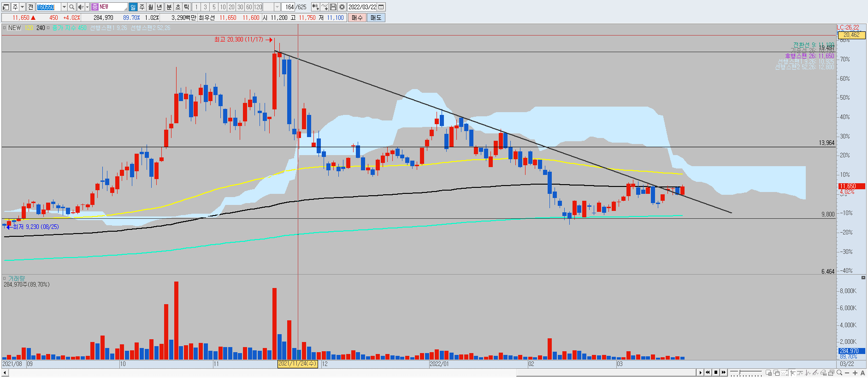Screen dimensions: 868x378
Task: Choose the 10 interval button
Action: tap(223, 7)
